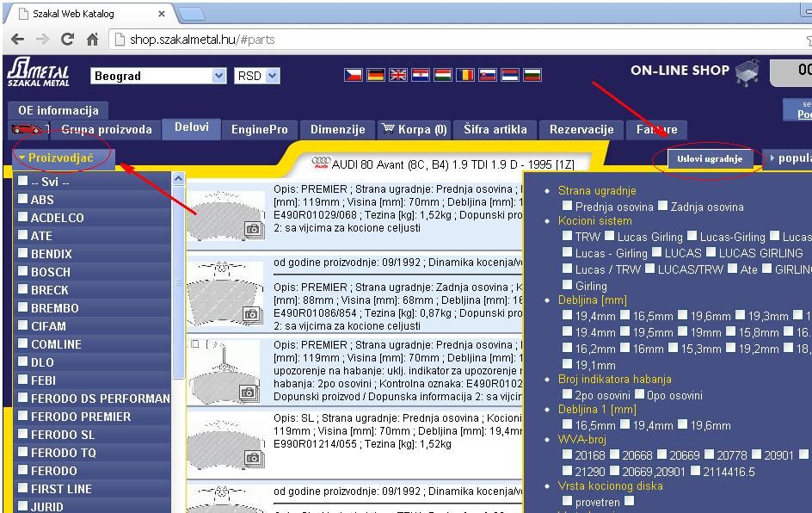Viewport: 812px width, 513px height.
Task: Switch language with the German flag
Action: 375,75
